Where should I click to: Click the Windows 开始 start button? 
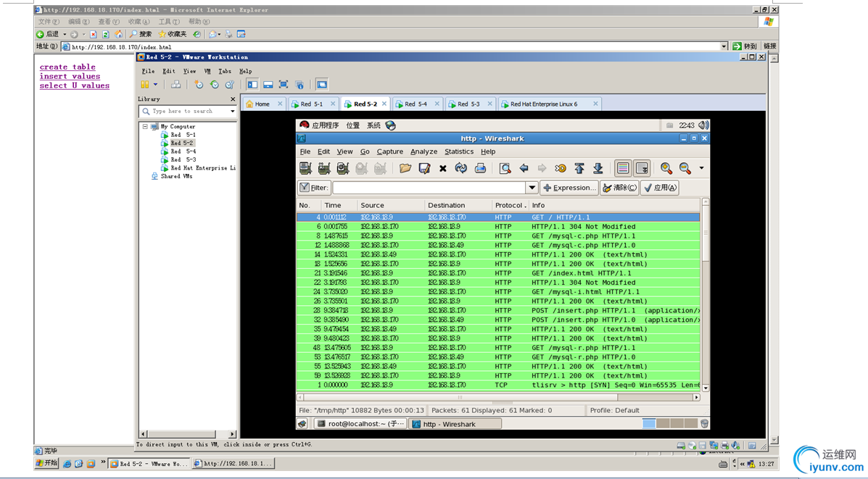coord(46,464)
